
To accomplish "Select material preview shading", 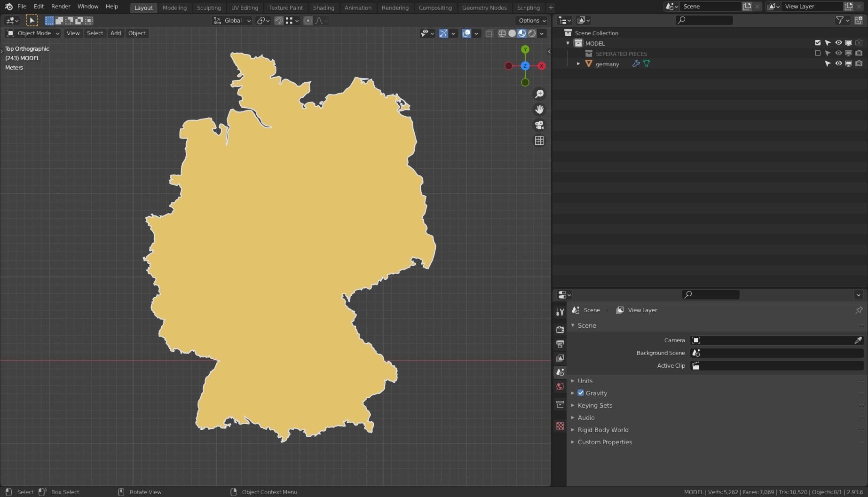I will [x=522, y=33].
